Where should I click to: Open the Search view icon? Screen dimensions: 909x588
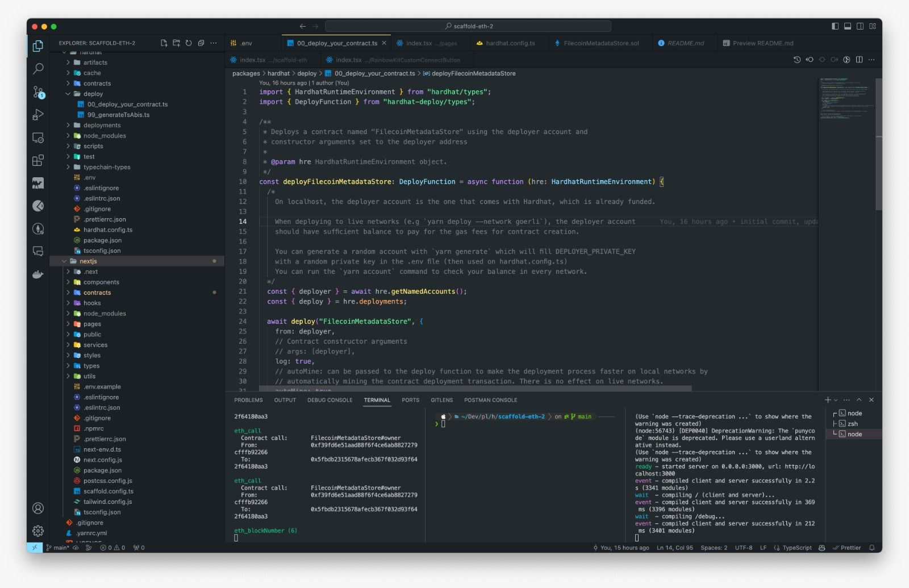(38, 69)
